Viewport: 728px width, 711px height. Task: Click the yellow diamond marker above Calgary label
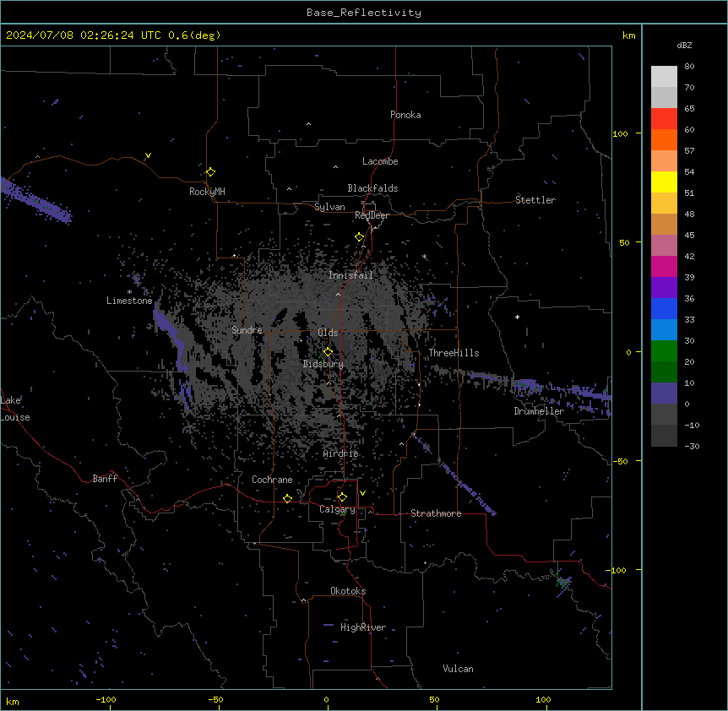pyautogui.click(x=342, y=497)
